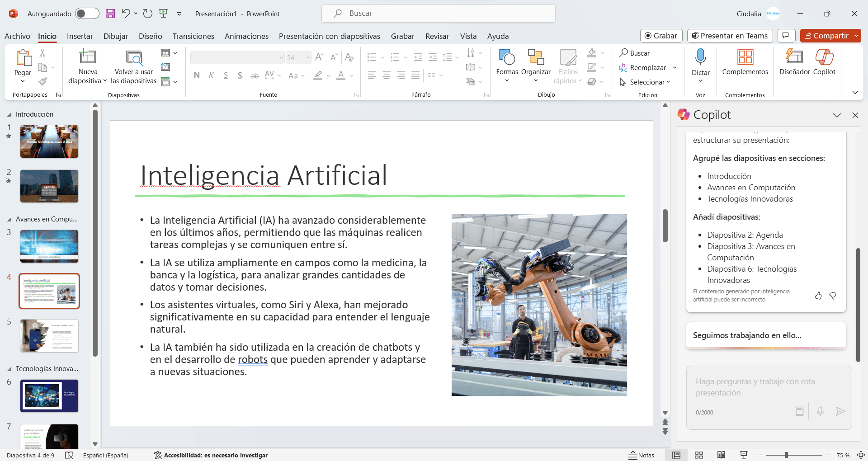Viewport: 868px width, 461px height.
Task: Open the Transiciones tab
Action: tap(193, 36)
